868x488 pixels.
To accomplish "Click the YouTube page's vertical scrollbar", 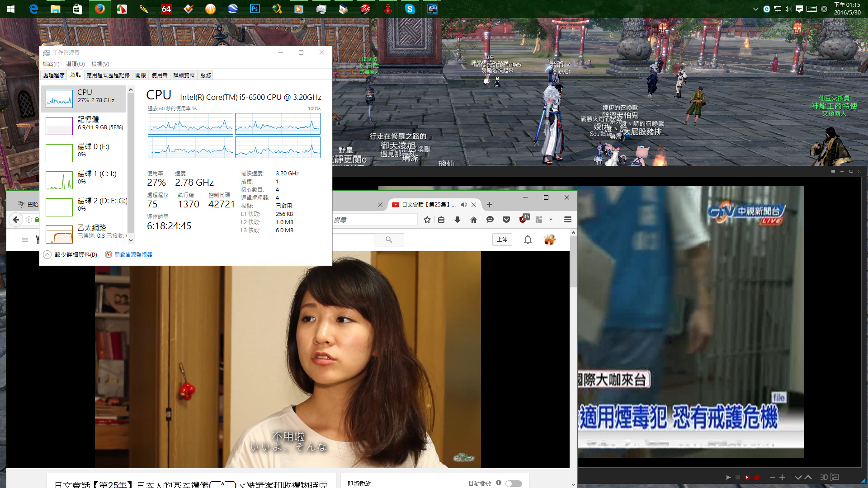I will pyautogui.click(x=573, y=357).
